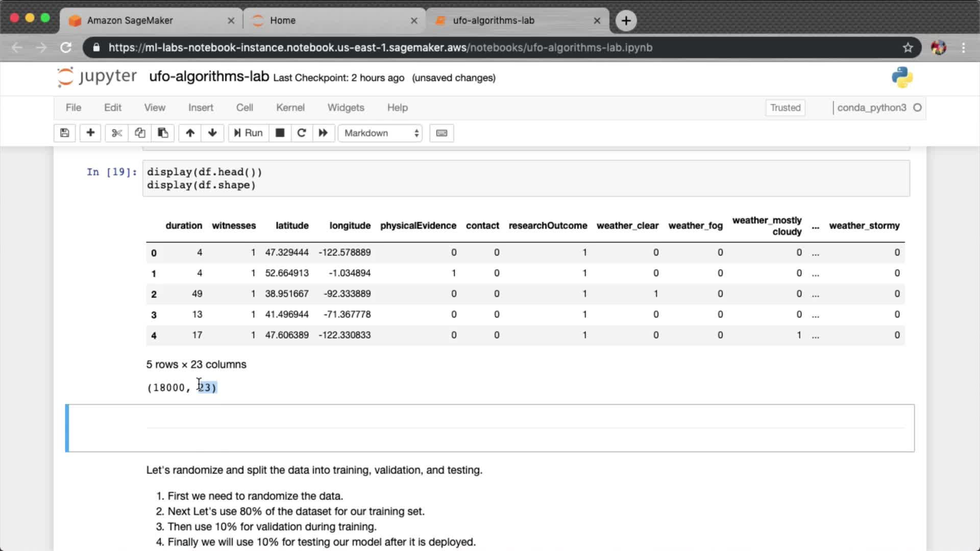Click the Trusted notebook button
Screen dimensions: 980x551
tap(785, 108)
